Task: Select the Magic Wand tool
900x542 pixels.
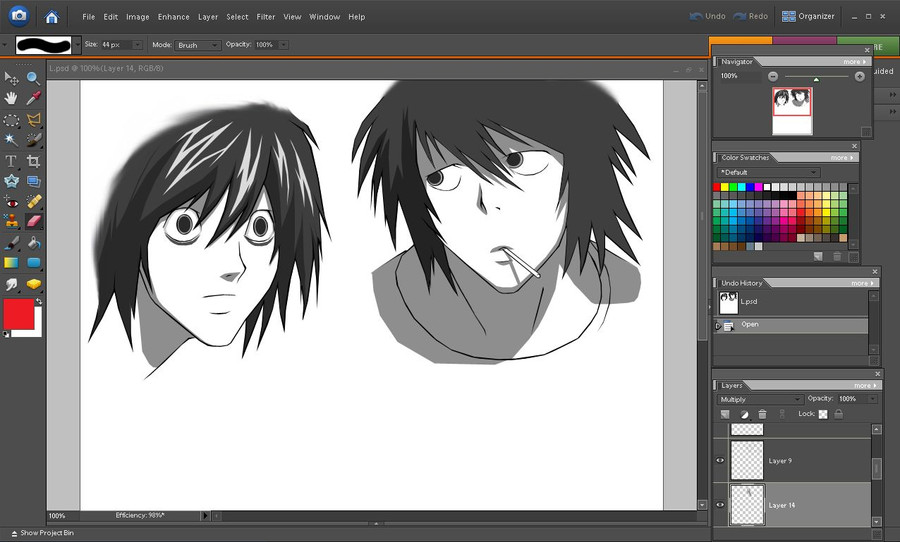Action: click(11, 140)
